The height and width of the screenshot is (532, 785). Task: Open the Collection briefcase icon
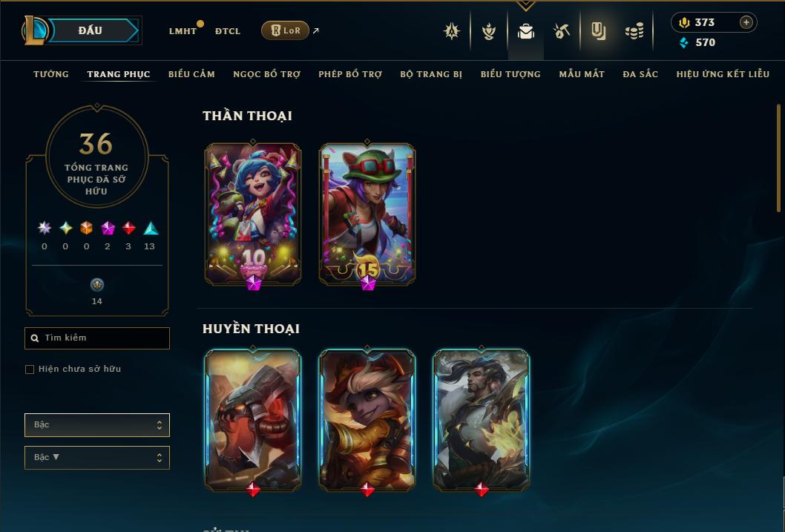tap(525, 31)
